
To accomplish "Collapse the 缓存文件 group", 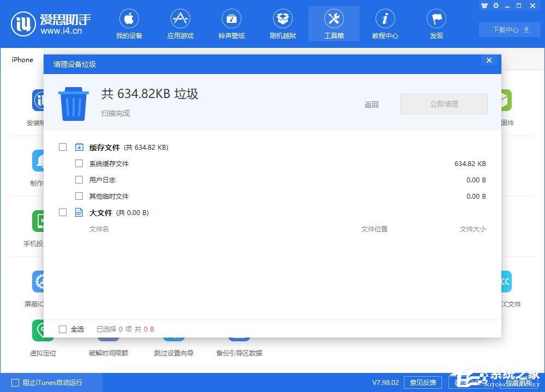I will (79, 147).
